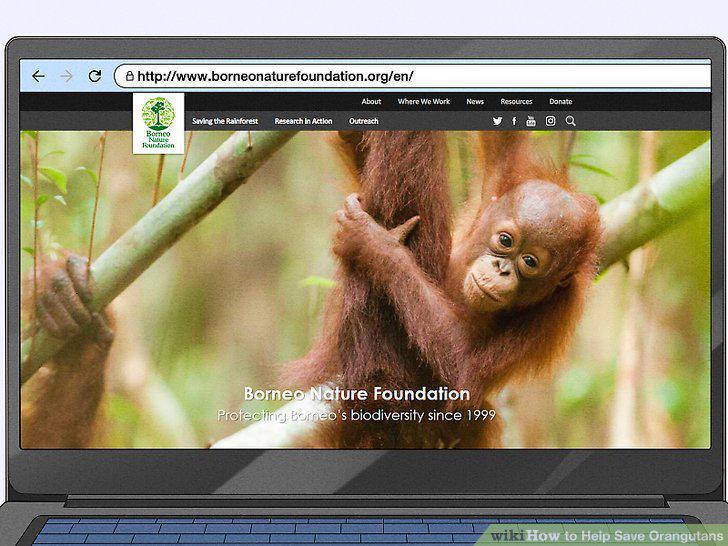Open the Instagram icon link
Image resolution: width=728 pixels, height=546 pixels.
(x=550, y=121)
